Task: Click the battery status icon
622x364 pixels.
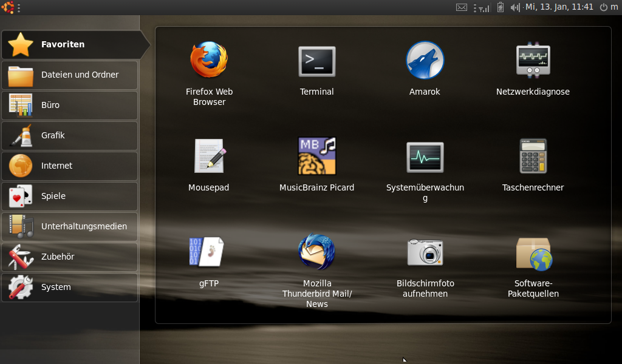Action: pyautogui.click(x=501, y=7)
